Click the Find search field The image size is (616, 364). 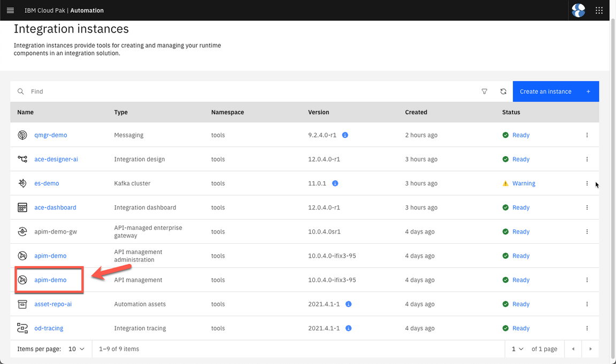coord(251,91)
